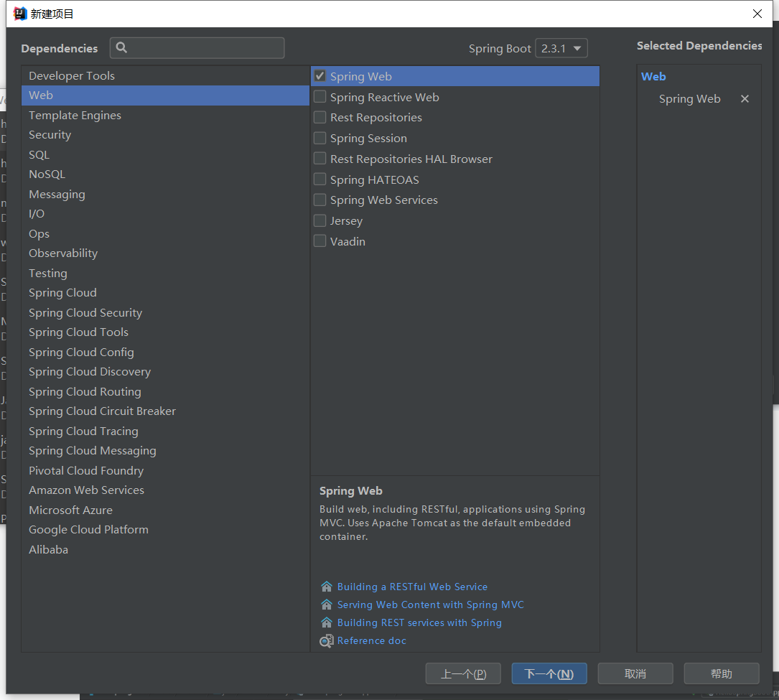Click house icon beside Building a RESTful Web Service
The image size is (779, 700).
pyautogui.click(x=327, y=587)
